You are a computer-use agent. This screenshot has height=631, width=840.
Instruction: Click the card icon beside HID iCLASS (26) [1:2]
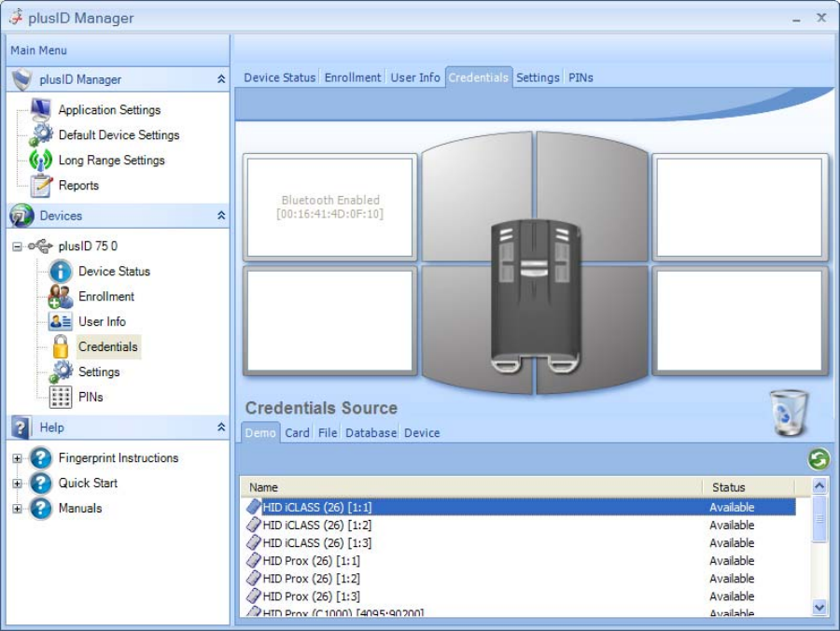253,525
